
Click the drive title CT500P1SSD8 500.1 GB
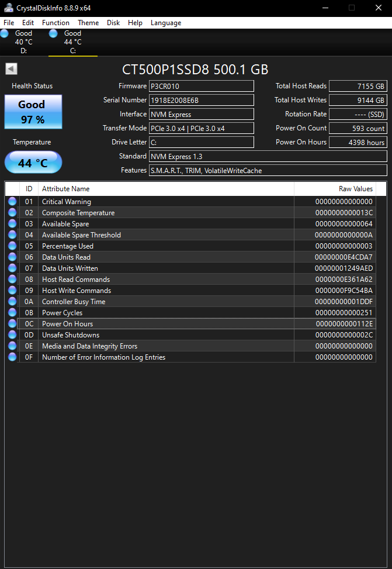point(195,70)
